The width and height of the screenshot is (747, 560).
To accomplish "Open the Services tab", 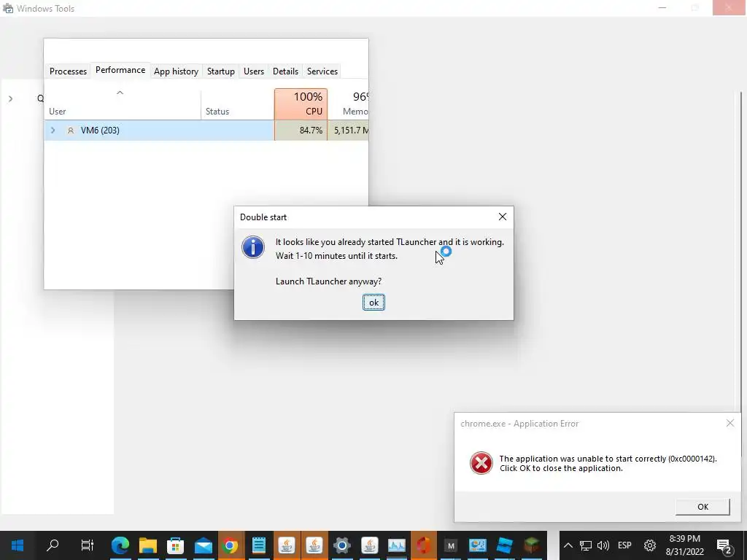I will pos(322,71).
